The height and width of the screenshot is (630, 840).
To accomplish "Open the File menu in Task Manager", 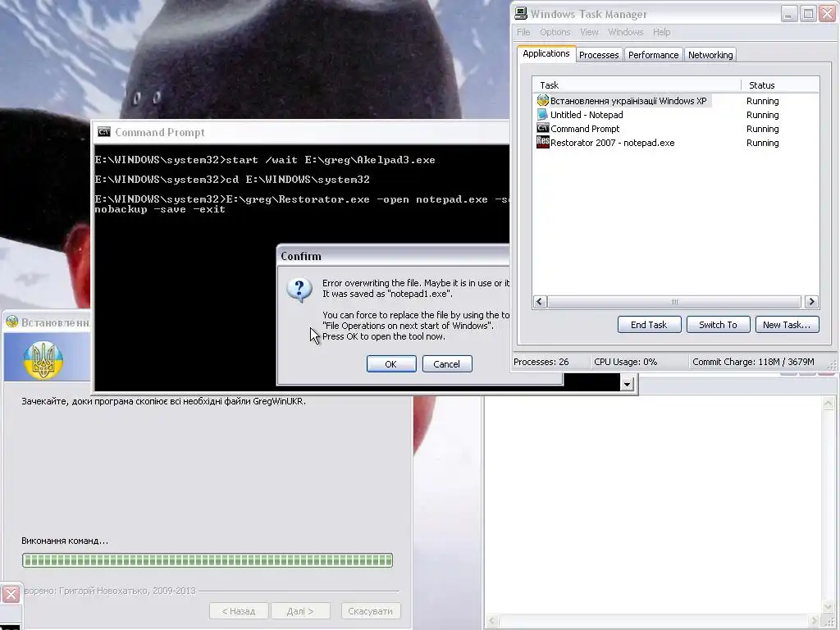I will pos(523,32).
